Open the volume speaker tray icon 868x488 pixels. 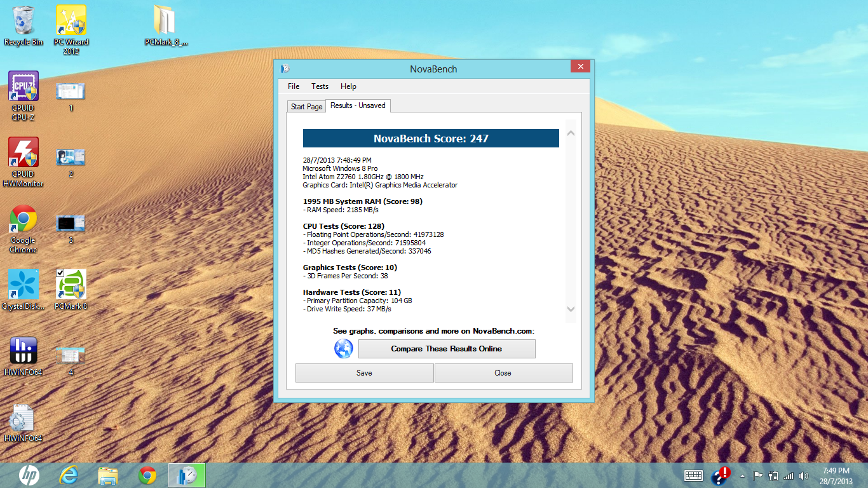tap(804, 475)
